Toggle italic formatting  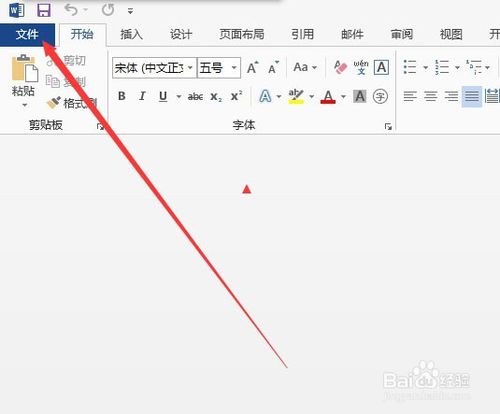pos(142,97)
